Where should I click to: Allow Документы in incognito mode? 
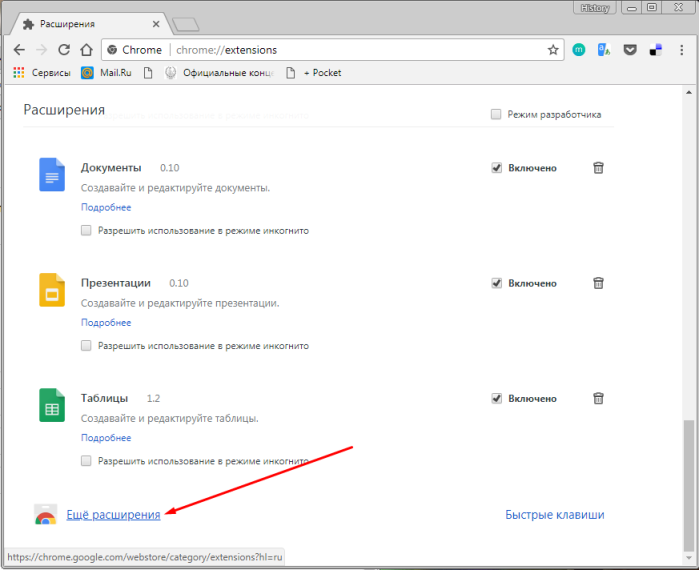point(86,230)
